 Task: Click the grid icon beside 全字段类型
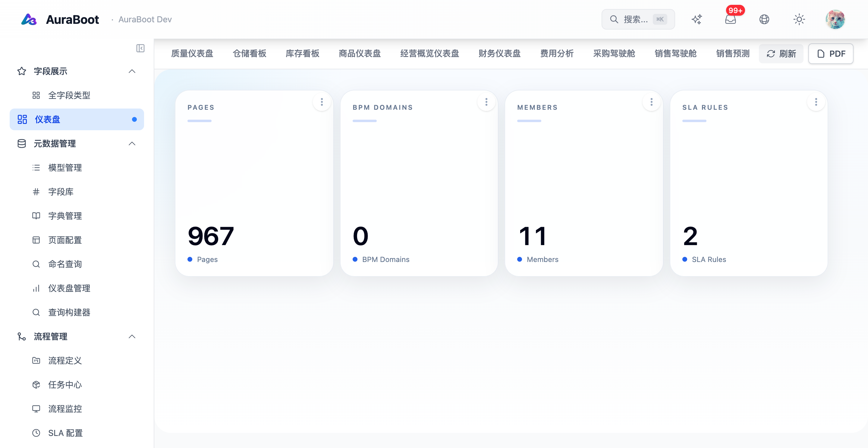pos(36,95)
